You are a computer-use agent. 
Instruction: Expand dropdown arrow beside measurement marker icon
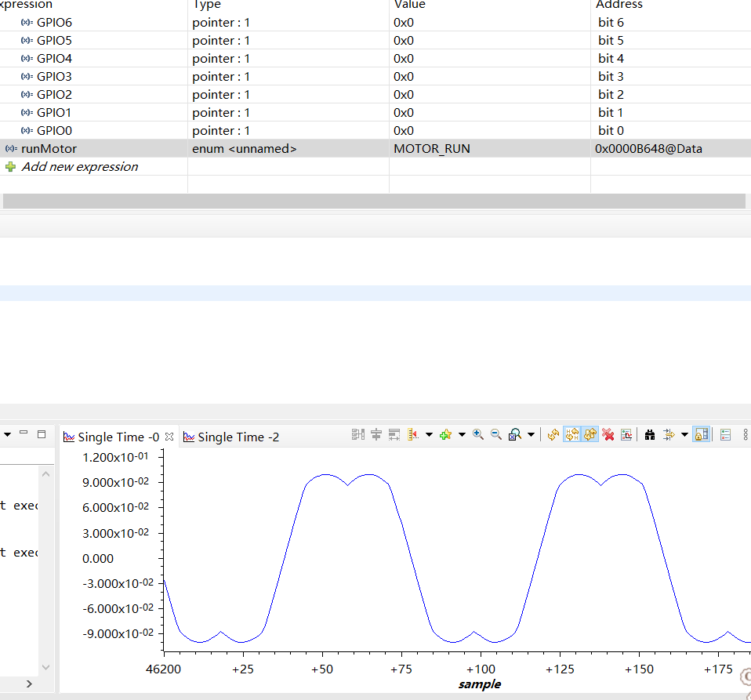point(429,434)
